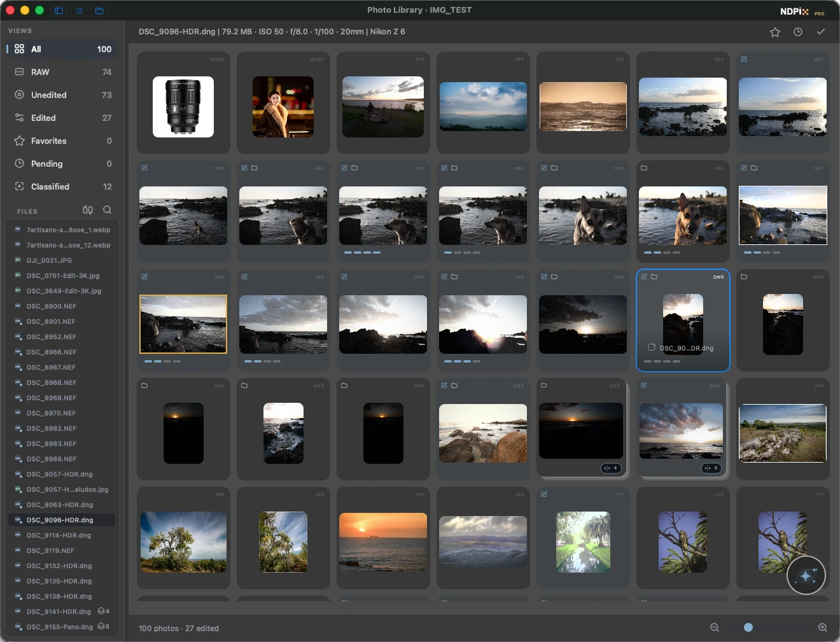The height and width of the screenshot is (642, 840).
Task: Click the zoom out magnifier icon
Action: [715, 627]
